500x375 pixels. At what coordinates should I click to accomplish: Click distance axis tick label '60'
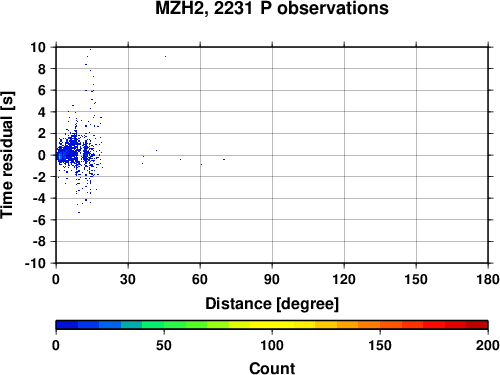[200, 279]
